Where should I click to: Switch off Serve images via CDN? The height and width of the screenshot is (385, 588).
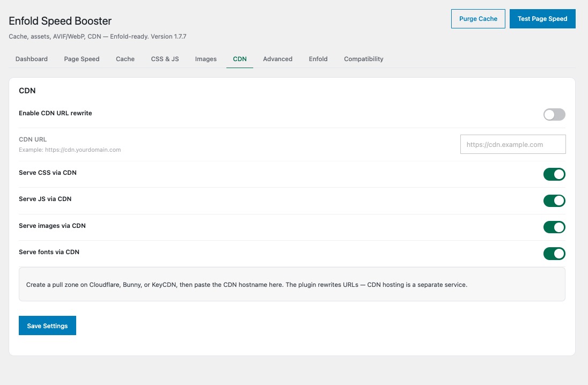(554, 227)
